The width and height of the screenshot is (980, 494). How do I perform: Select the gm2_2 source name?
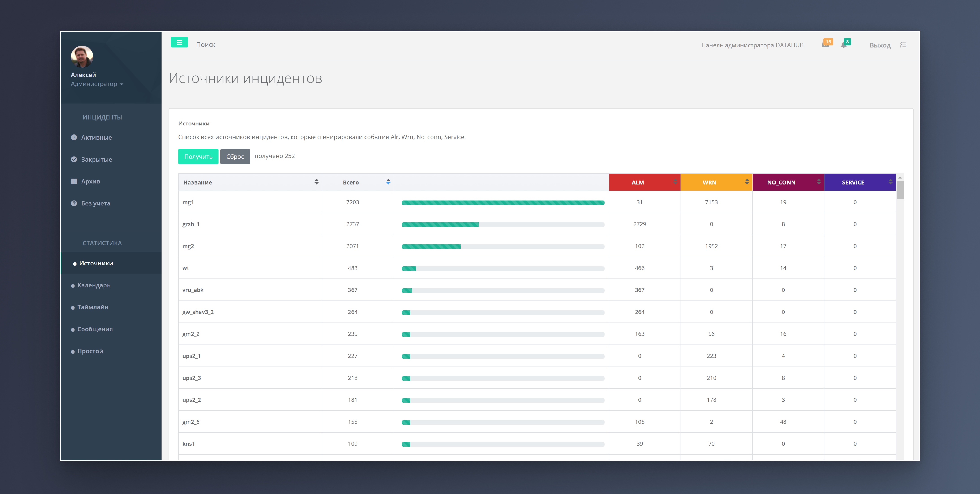pyautogui.click(x=190, y=334)
